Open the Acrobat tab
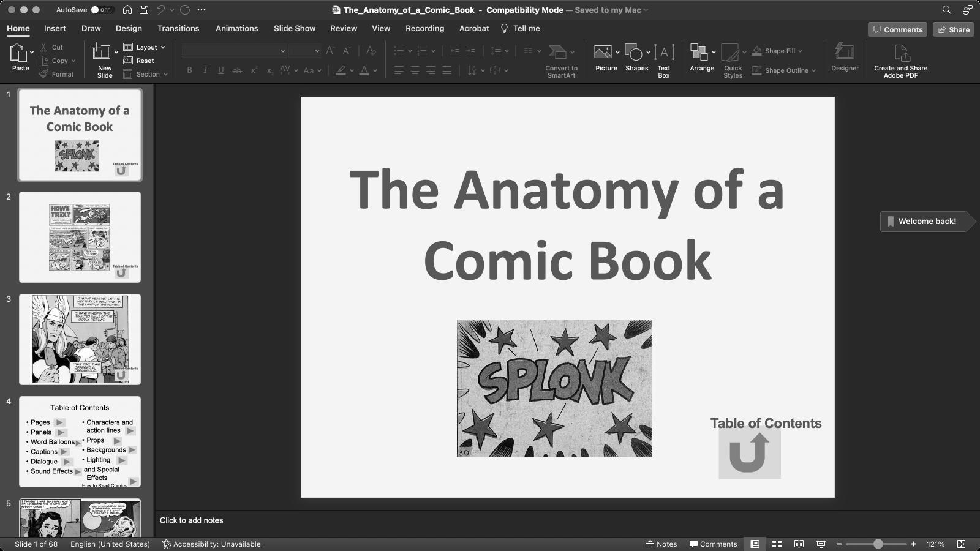This screenshot has width=980, height=551. pyautogui.click(x=474, y=28)
